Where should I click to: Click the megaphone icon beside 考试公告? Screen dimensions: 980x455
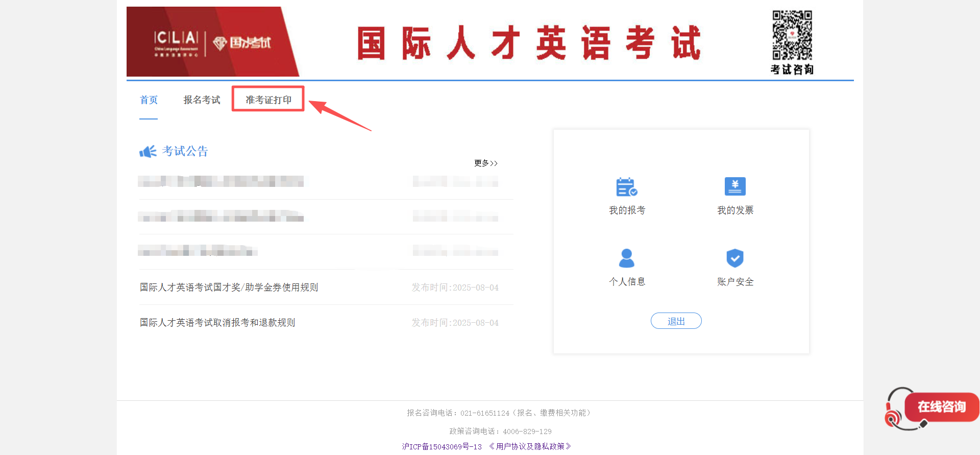click(x=148, y=152)
